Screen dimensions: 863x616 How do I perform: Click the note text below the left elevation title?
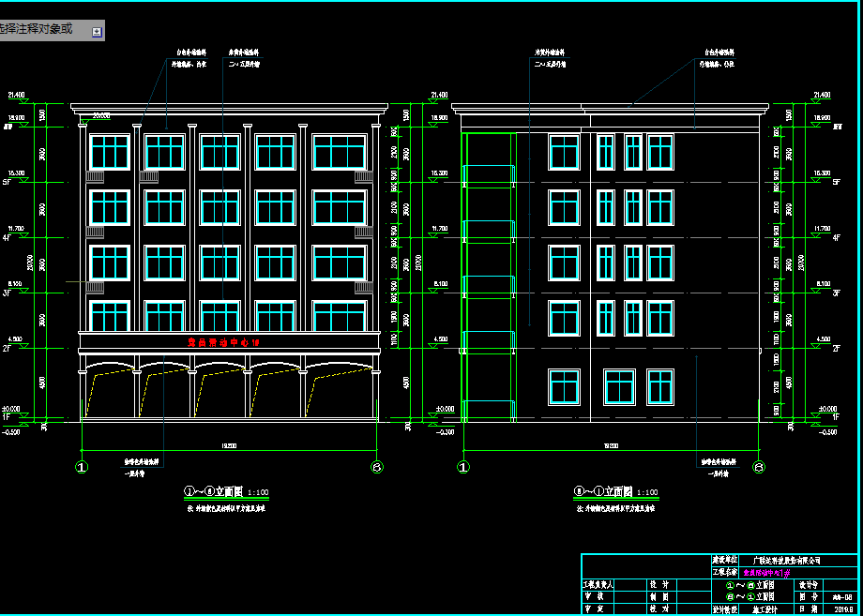point(227,508)
